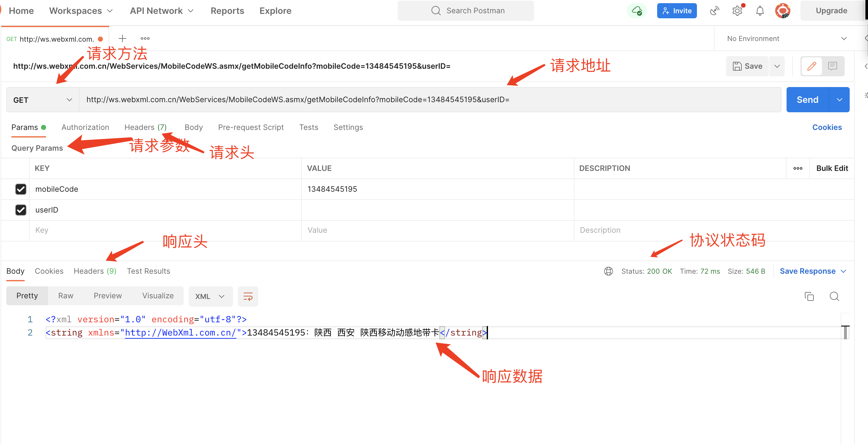
Task: Click the settings gear icon
Action: [737, 11]
